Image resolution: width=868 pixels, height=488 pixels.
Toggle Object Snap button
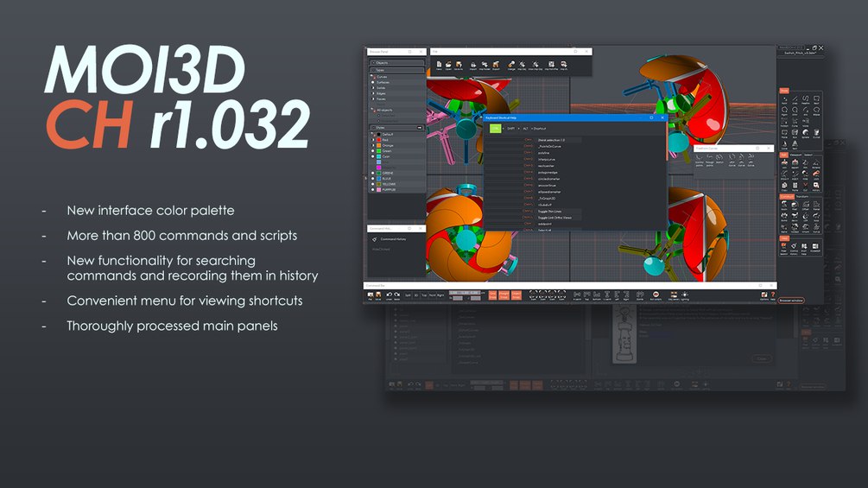click(516, 295)
